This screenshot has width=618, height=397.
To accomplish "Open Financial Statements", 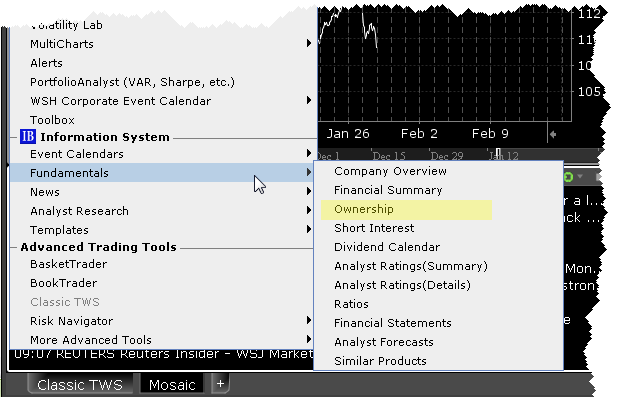I will [393, 323].
